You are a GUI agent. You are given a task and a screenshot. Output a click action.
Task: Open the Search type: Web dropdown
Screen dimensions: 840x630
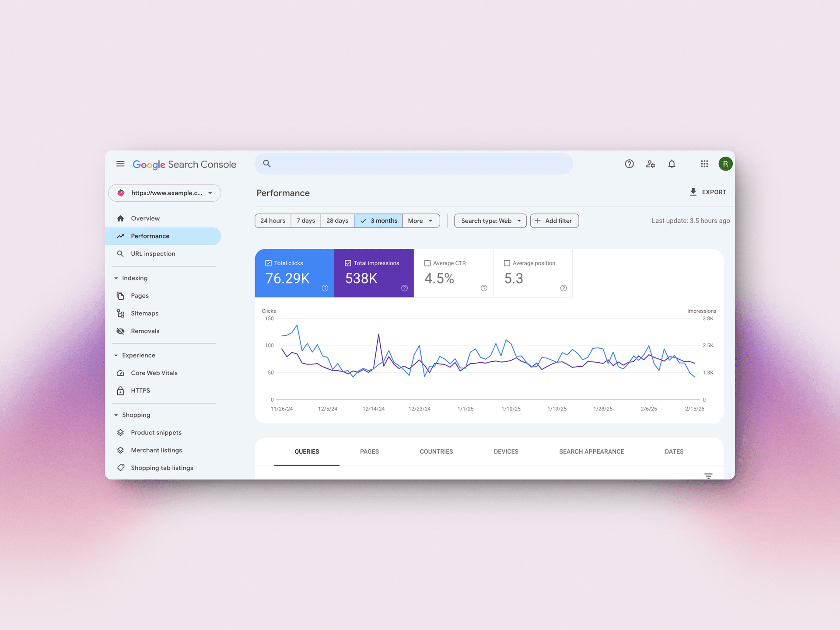click(x=490, y=221)
